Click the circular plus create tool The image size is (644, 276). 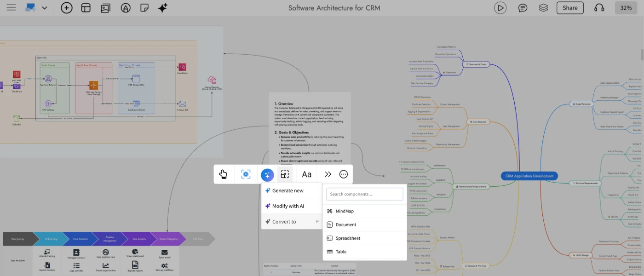tap(67, 8)
